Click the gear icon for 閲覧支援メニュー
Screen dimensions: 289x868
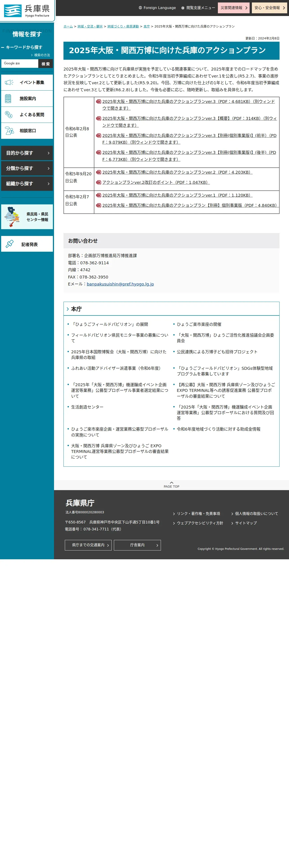click(x=183, y=8)
